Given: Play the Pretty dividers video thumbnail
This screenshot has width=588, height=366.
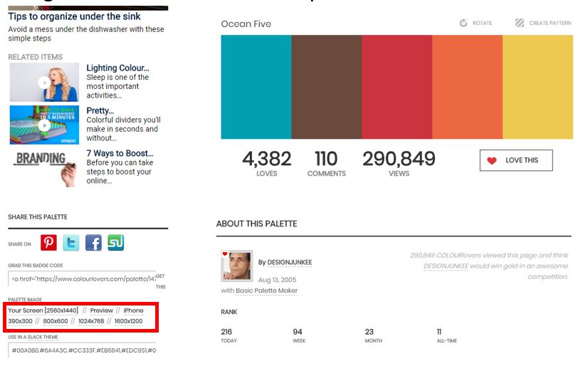Looking at the screenshot, I should [x=44, y=125].
